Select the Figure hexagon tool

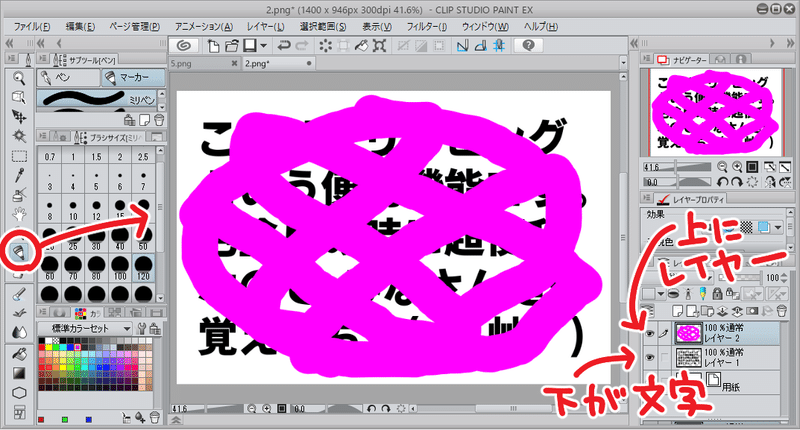point(19,393)
